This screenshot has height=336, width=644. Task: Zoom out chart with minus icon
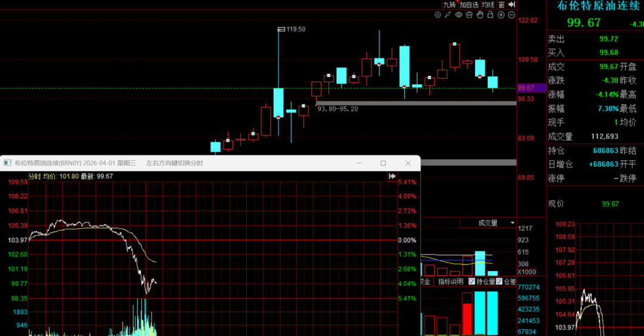coord(512,15)
